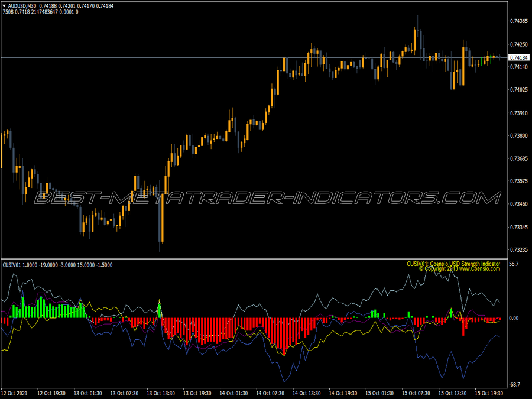Image resolution: width=532 pixels, height=399 pixels.
Task: Click the 15 Oct 19:30 time label
Action: (x=489, y=394)
